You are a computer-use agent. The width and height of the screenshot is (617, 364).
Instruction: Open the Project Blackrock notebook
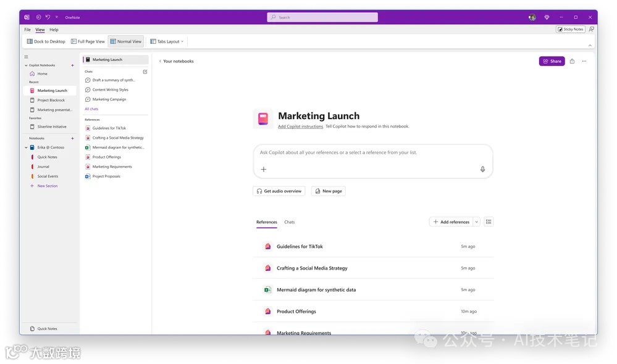coord(49,100)
